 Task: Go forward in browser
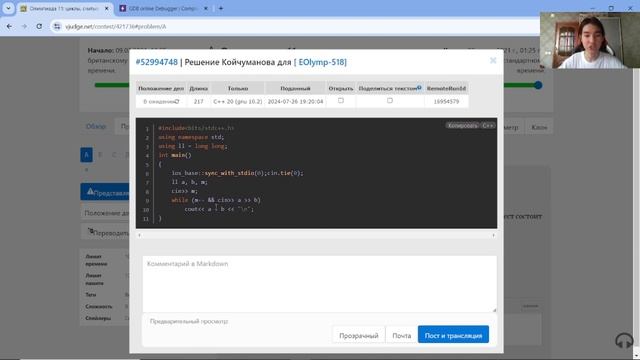click(24, 26)
